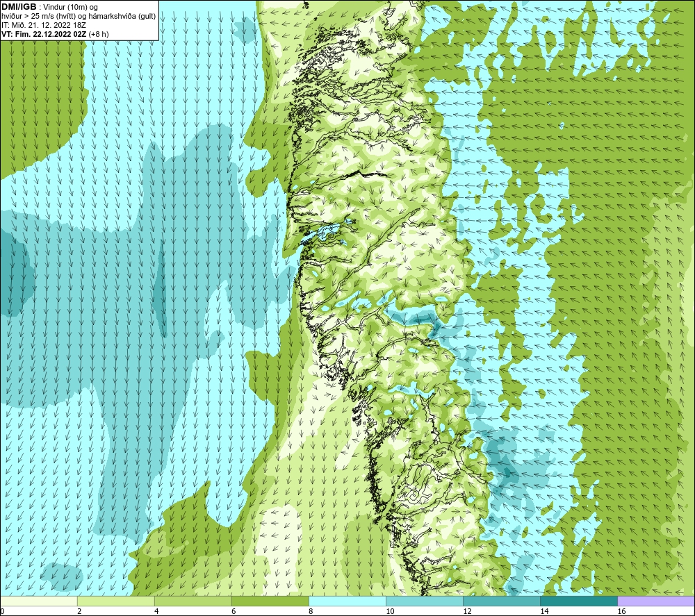695x616 pixels.
Task: Click the 'VT: Fim. 22.12.2022 02Z' valid time
Action: tap(45, 33)
